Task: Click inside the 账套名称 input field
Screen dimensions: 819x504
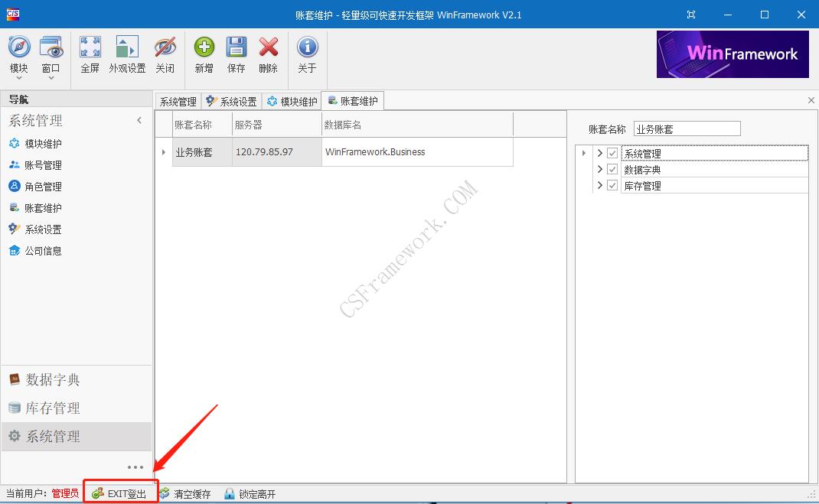Action: (x=687, y=128)
